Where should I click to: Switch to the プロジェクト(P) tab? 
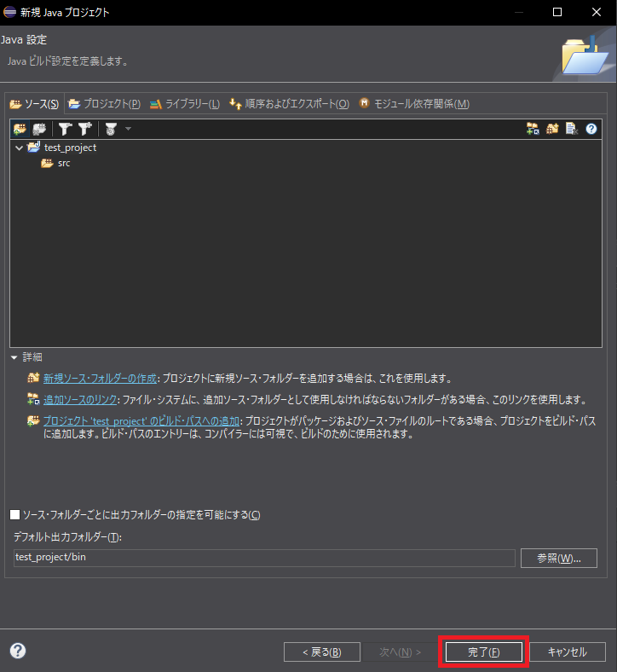click(105, 104)
